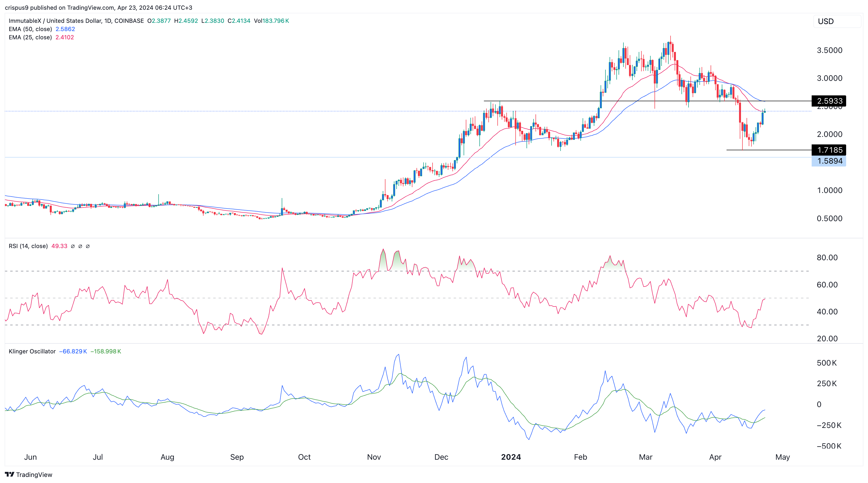Screen dimensions: 868x483
Task: Select the first RSI null-value indicator symbol
Action: (x=72, y=246)
